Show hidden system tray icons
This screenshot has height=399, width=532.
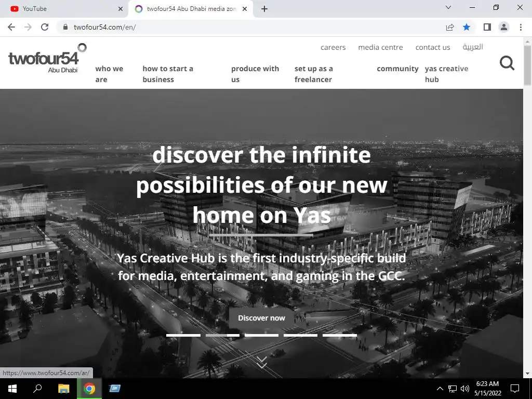click(440, 389)
